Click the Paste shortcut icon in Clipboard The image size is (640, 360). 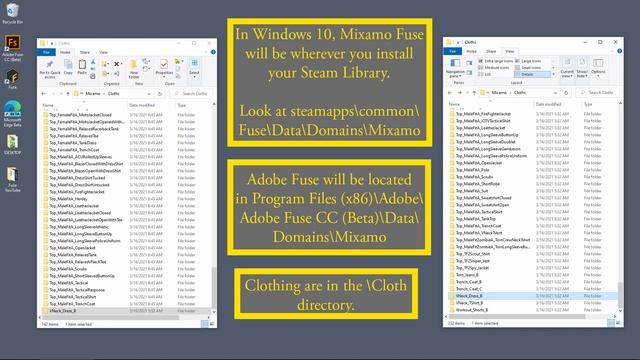(x=93, y=76)
